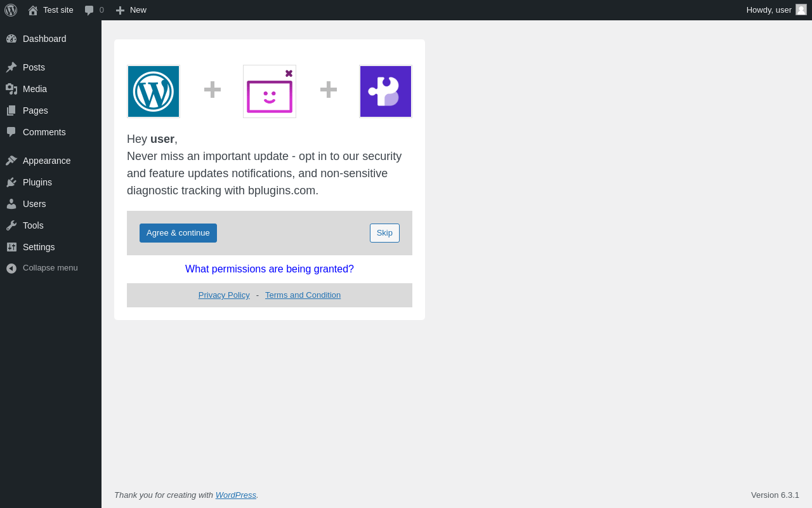Open the New content dropdown in admin bar
Image resolution: width=812 pixels, height=508 pixels.
(131, 10)
